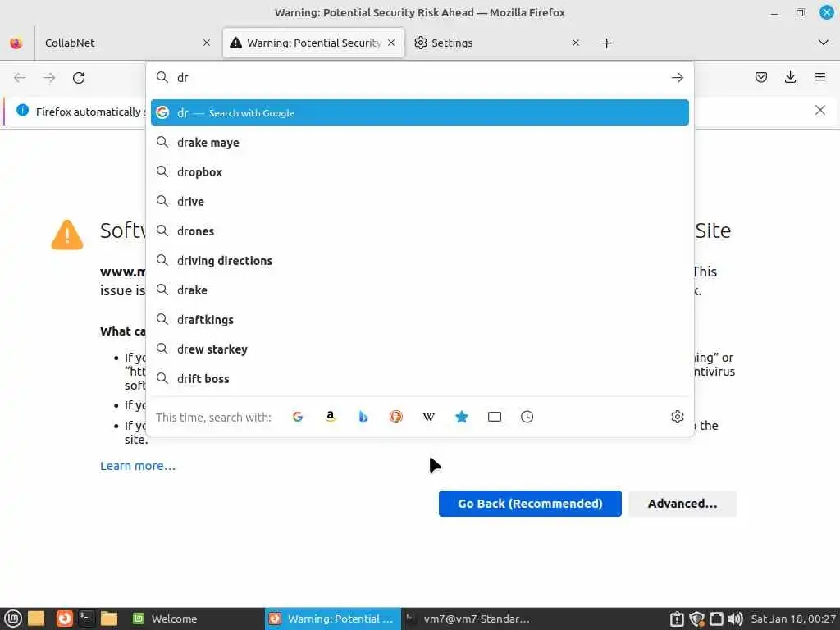Click the information icon in notification bar

coord(22,111)
